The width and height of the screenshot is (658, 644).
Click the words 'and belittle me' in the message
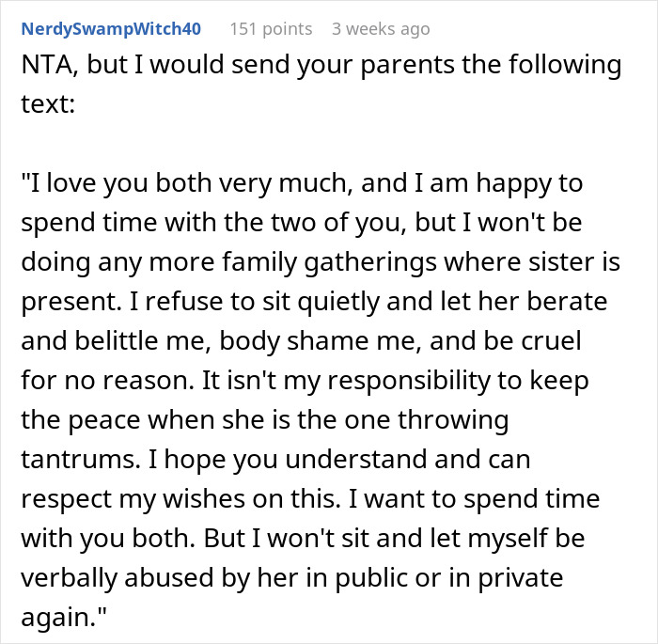94,343
